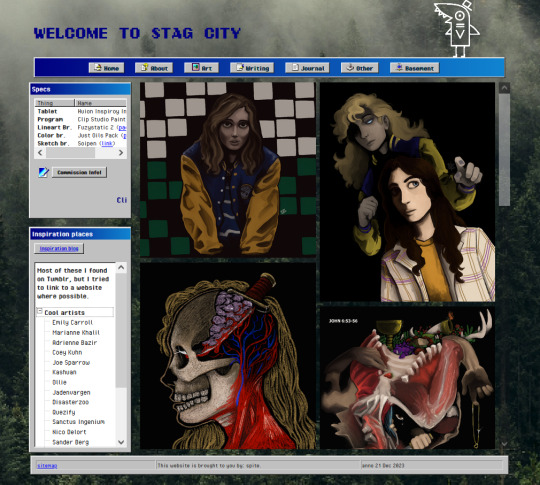Click the Specs table left scroll arrow
Image resolution: width=540 pixels, height=485 pixels.
[x=40, y=153]
